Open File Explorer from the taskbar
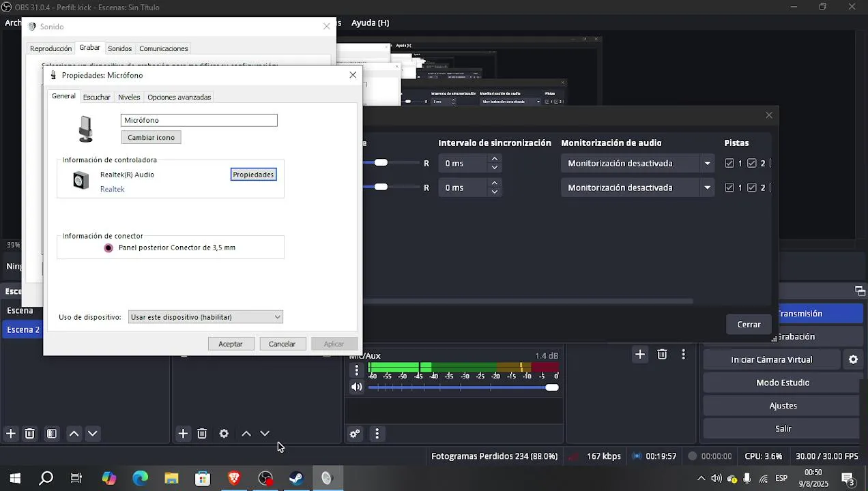The height and width of the screenshot is (491, 868). tap(171, 479)
